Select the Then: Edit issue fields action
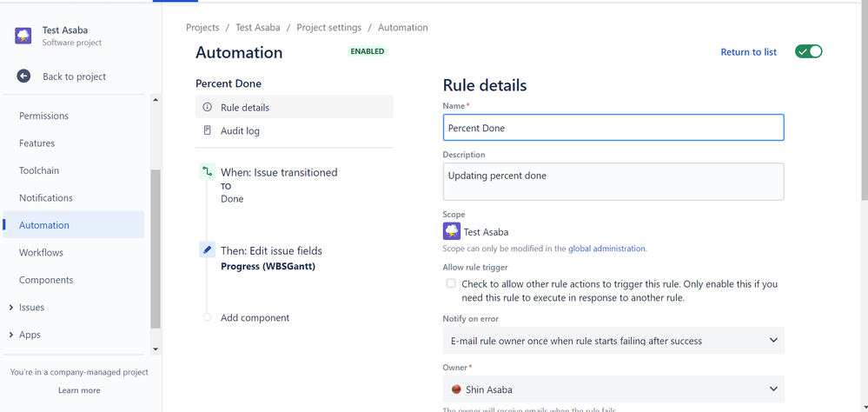The image size is (868, 412). (271, 251)
